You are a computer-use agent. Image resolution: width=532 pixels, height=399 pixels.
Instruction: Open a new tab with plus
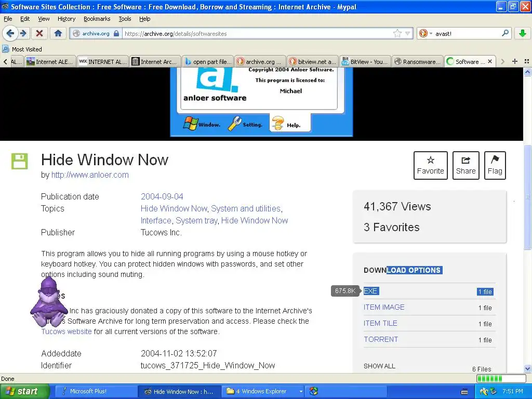click(x=515, y=61)
